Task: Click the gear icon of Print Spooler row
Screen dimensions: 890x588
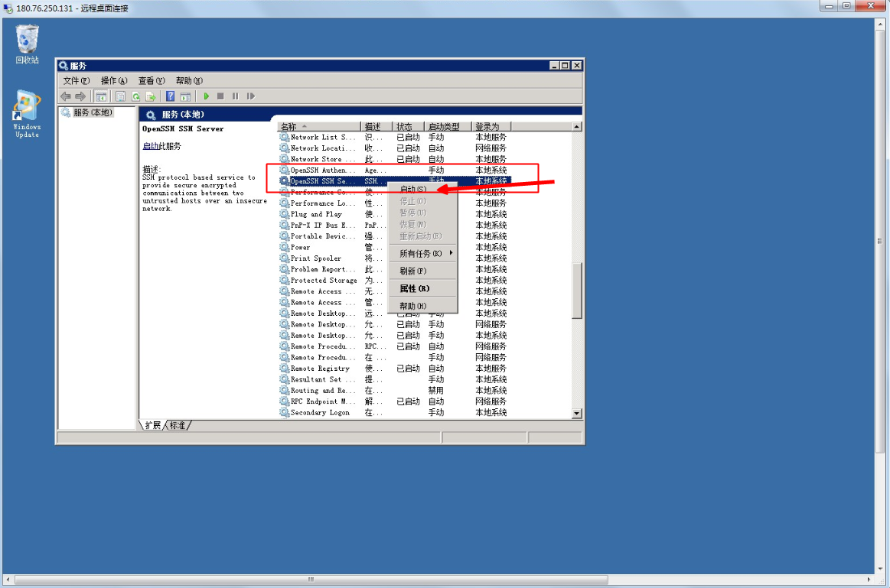Action: pos(285,258)
